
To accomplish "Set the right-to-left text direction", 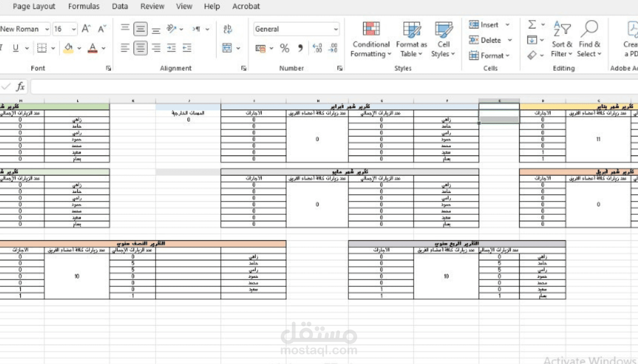I will click(x=197, y=29).
